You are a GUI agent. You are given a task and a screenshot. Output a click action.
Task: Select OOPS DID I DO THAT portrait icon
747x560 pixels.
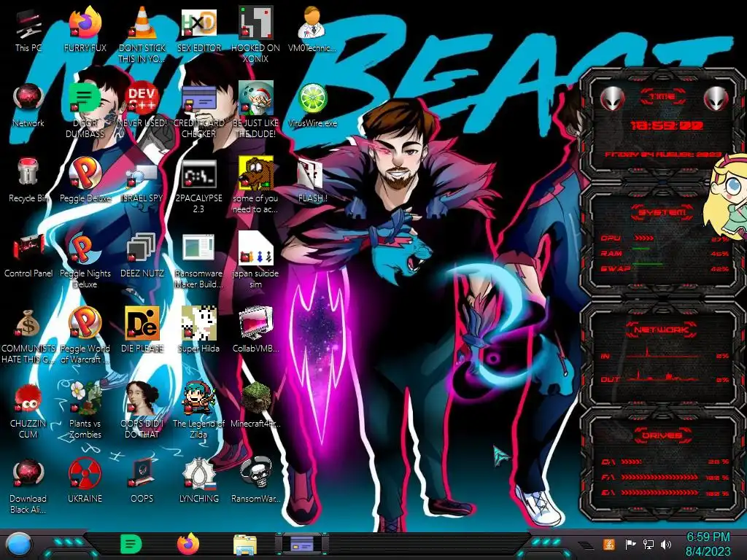[x=142, y=411]
